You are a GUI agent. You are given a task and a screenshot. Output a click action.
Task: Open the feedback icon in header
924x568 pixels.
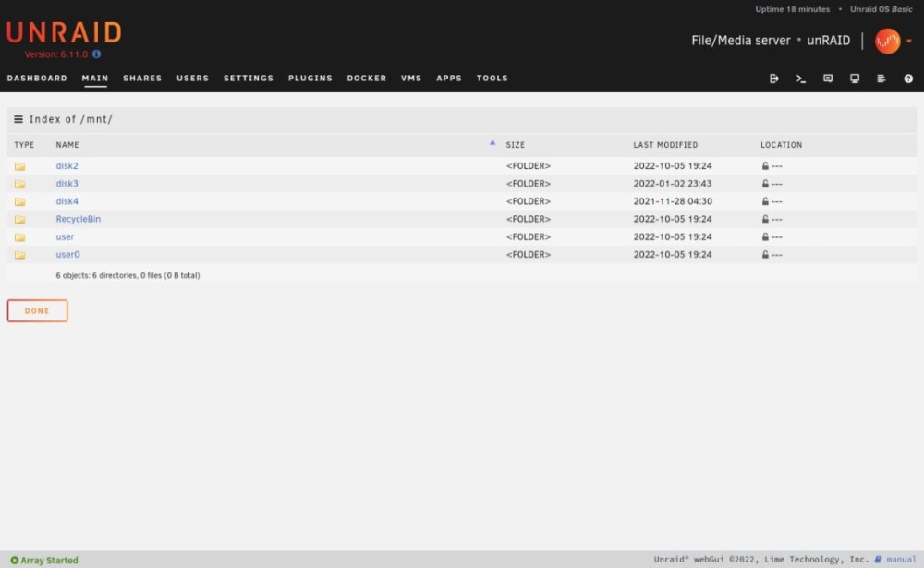(x=828, y=79)
